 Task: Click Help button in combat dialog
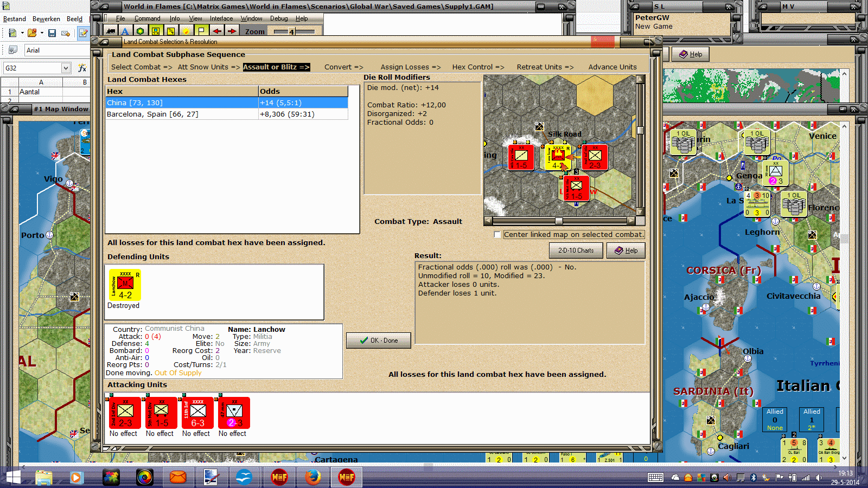(x=626, y=251)
